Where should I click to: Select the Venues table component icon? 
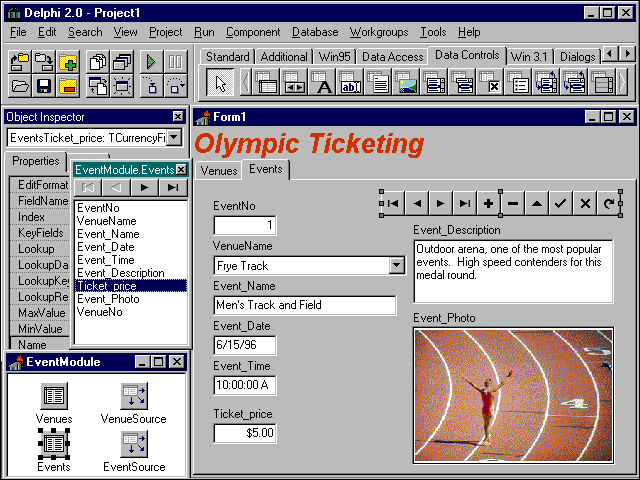[x=53, y=396]
